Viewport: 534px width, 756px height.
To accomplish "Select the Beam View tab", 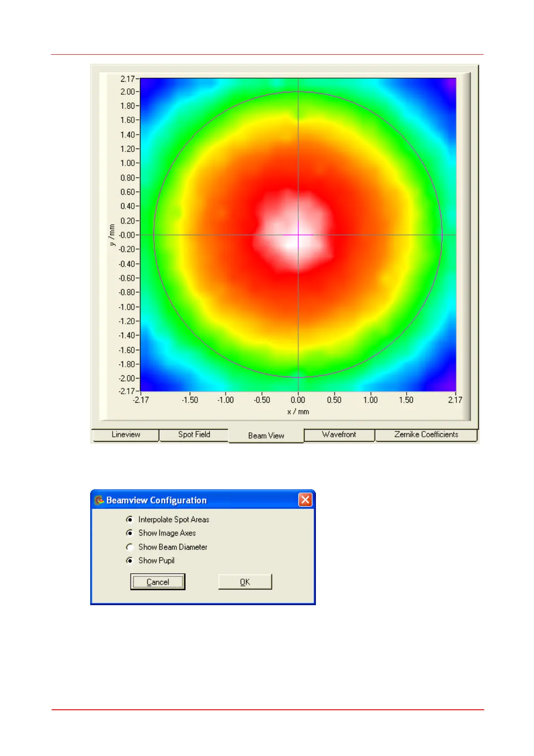I will point(266,435).
